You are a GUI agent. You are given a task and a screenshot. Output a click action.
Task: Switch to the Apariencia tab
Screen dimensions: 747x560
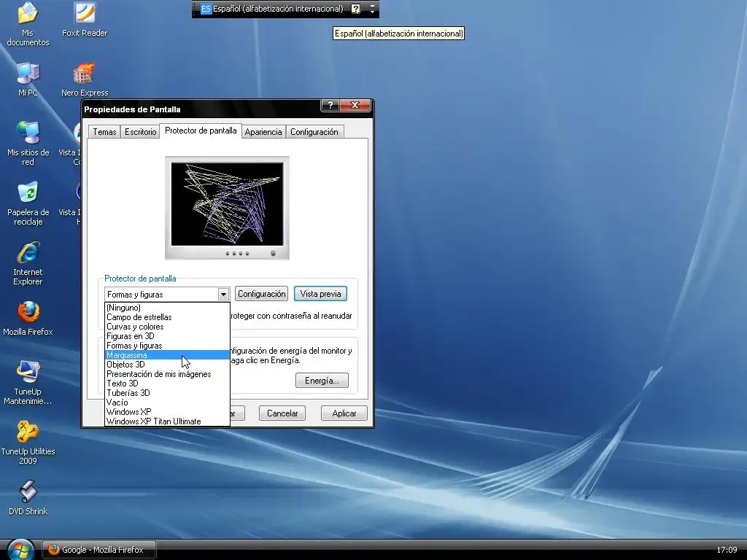(x=263, y=132)
